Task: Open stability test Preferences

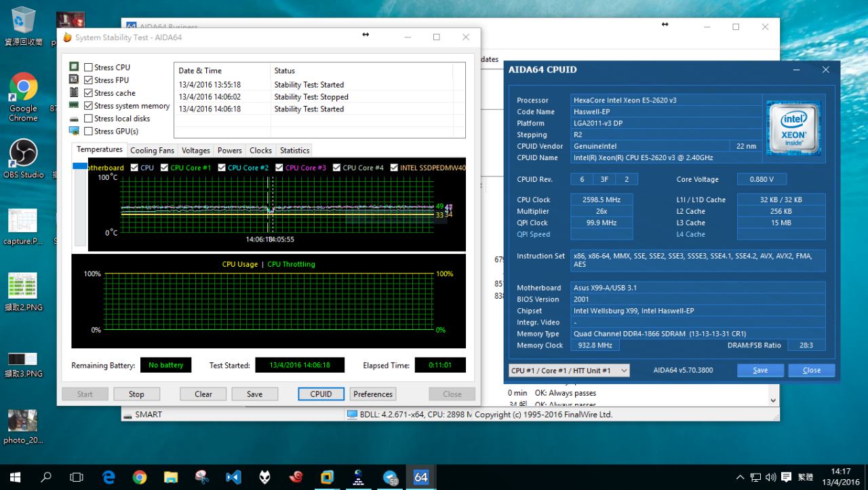Action: click(x=373, y=394)
